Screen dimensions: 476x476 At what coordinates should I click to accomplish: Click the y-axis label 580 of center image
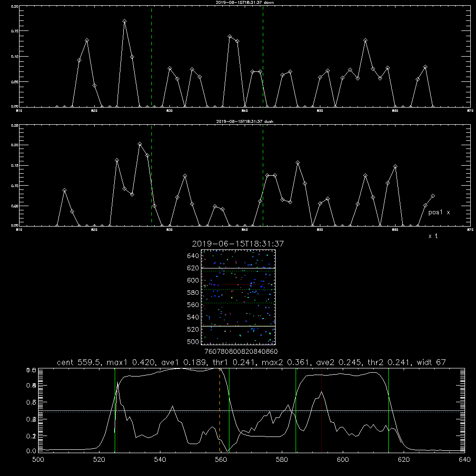(193, 293)
